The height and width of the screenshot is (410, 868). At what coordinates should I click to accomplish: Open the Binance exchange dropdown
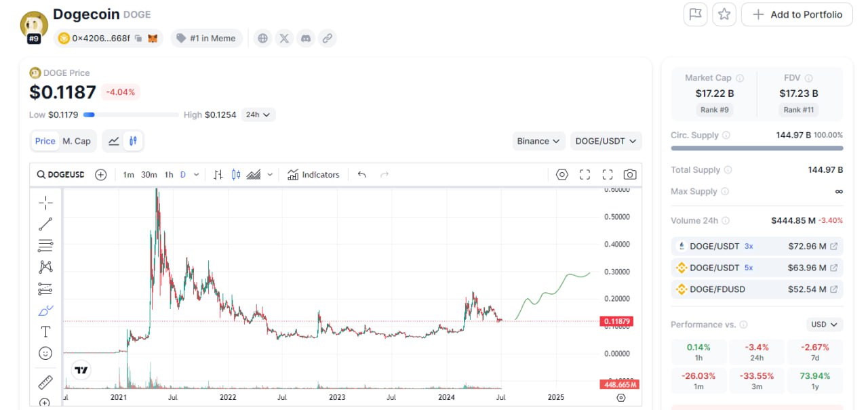coord(539,141)
